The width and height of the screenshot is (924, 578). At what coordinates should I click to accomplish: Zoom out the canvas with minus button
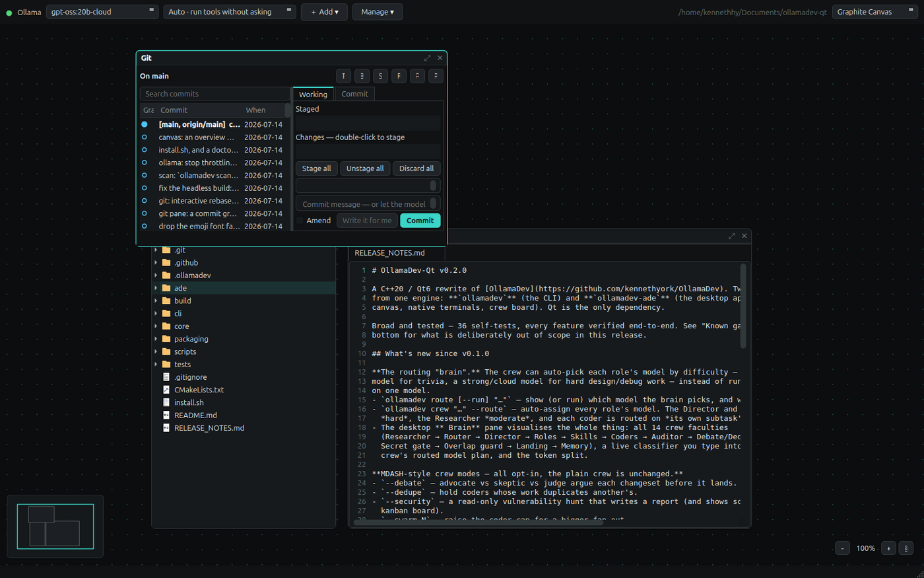click(842, 548)
